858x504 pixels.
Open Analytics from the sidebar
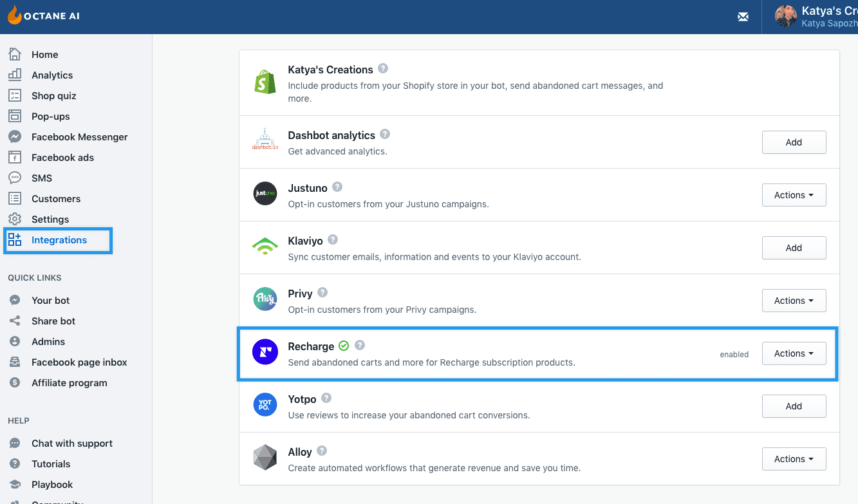(x=52, y=75)
